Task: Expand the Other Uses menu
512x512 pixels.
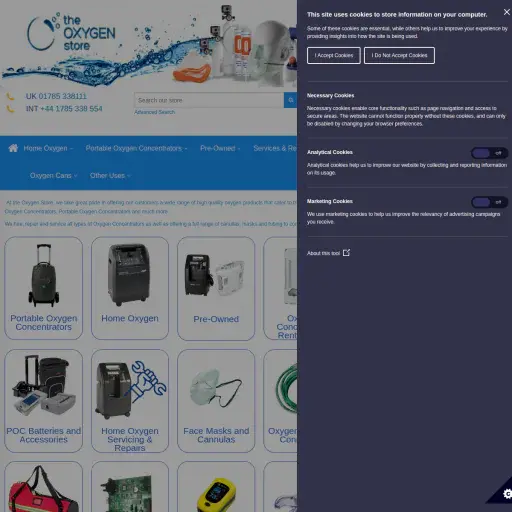Action: [x=110, y=176]
